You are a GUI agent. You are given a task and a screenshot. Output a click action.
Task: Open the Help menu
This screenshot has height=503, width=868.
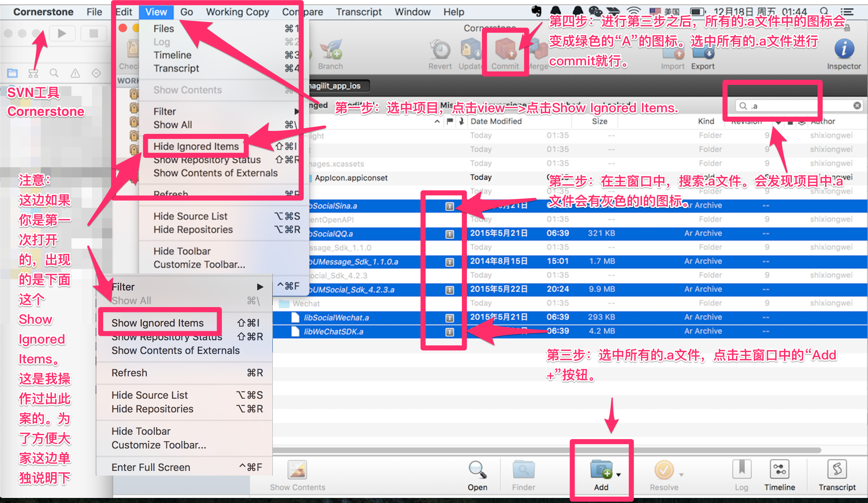coord(454,12)
